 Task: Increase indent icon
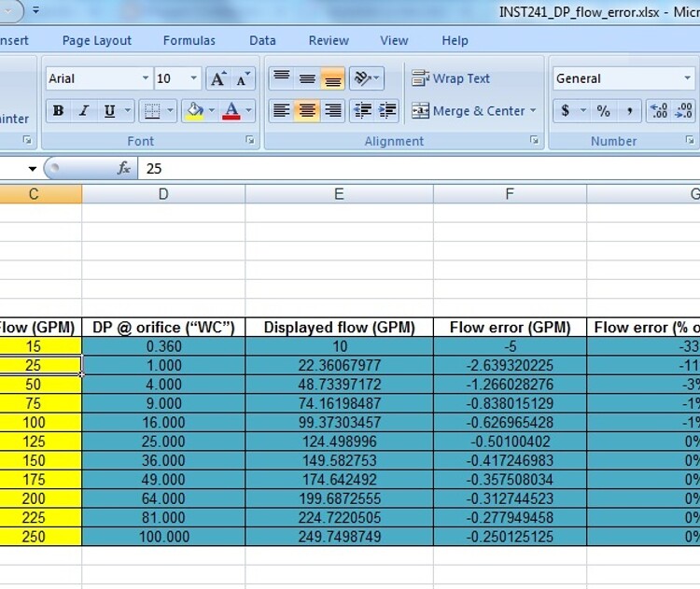(387, 111)
